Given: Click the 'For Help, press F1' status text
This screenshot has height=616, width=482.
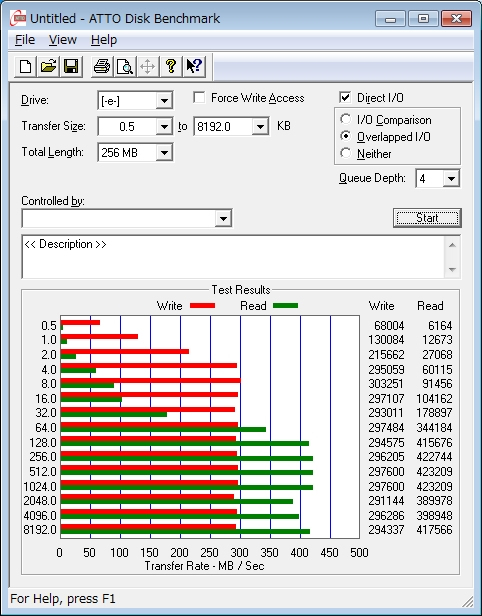Looking at the screenshot, I should [x=63, y=599].
